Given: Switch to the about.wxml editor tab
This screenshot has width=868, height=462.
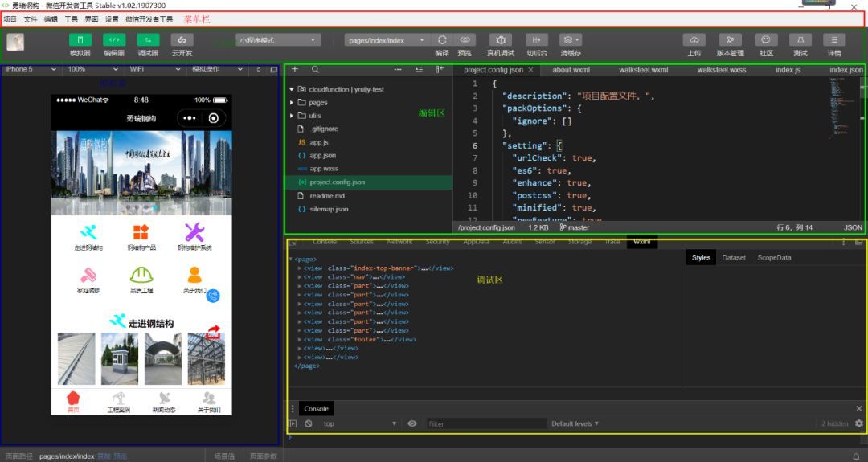Looking at the screenshot, I should click(571, 70).
